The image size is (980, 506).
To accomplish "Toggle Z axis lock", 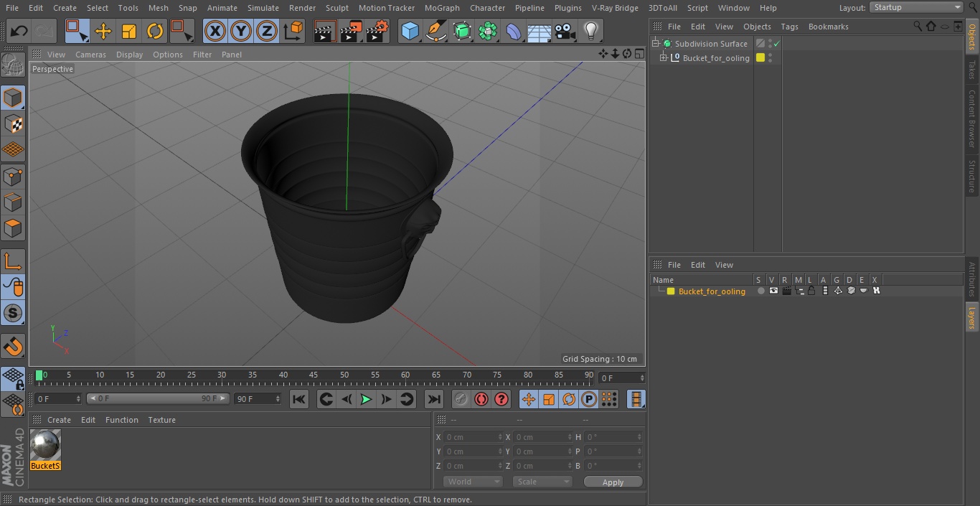I will (267, 32).
